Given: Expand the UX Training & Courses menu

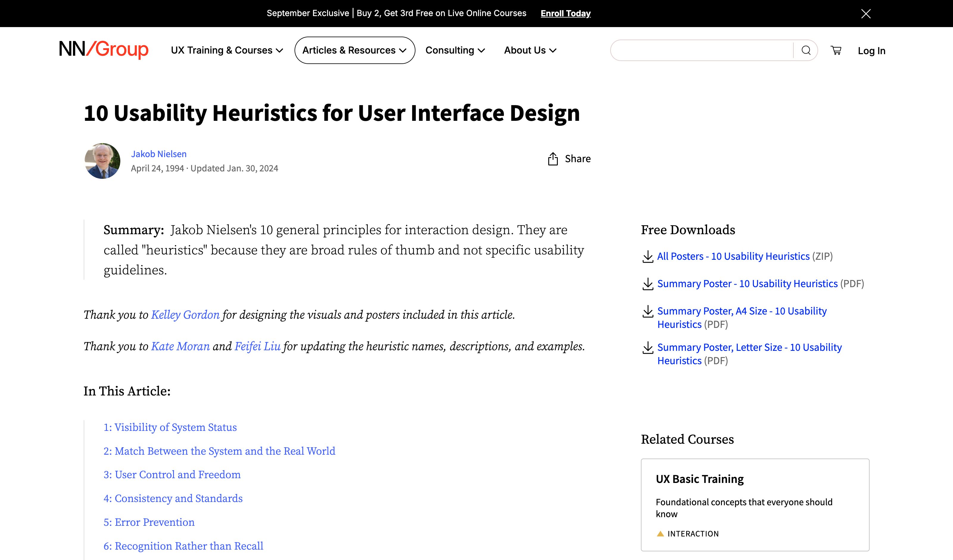Looking at the screenshot, I should 227,50.
